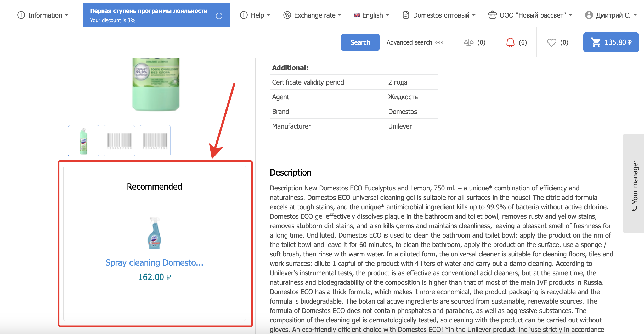Open the comparison scales icon

click(x=468, y=42)
